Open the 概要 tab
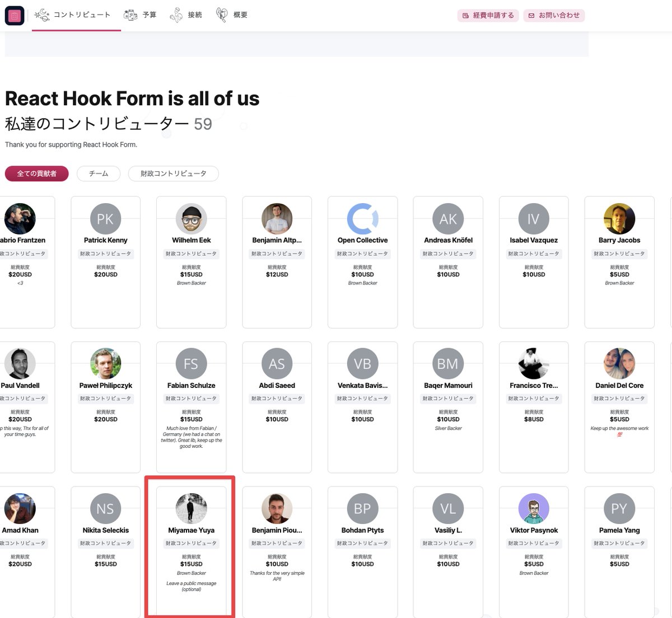This screenshot has height=618, width=672. (231, 15)
